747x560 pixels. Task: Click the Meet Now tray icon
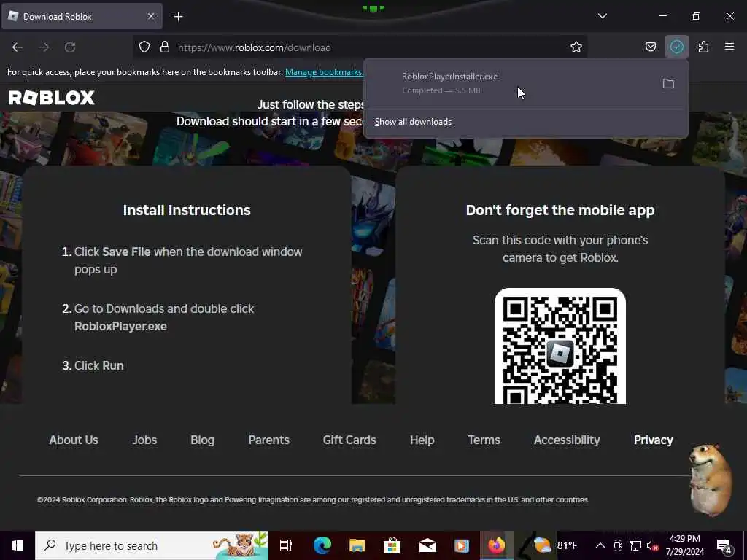click(x=618, y=545)
